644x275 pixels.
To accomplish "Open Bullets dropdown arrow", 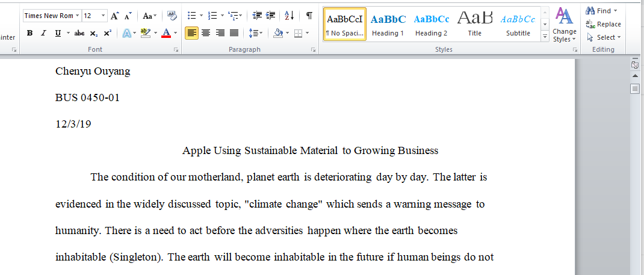I will point(201,16).
